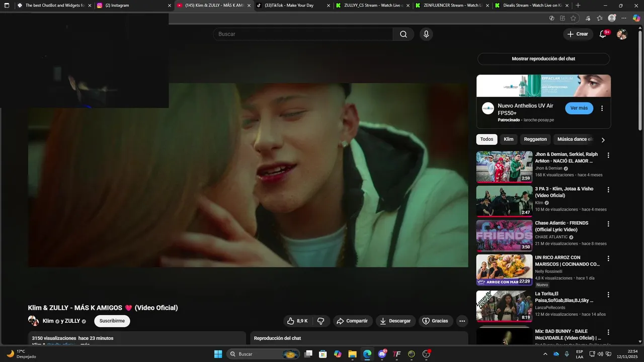Click Mostrar reproducción del chat
644x362 pixels.
point(543,59)
